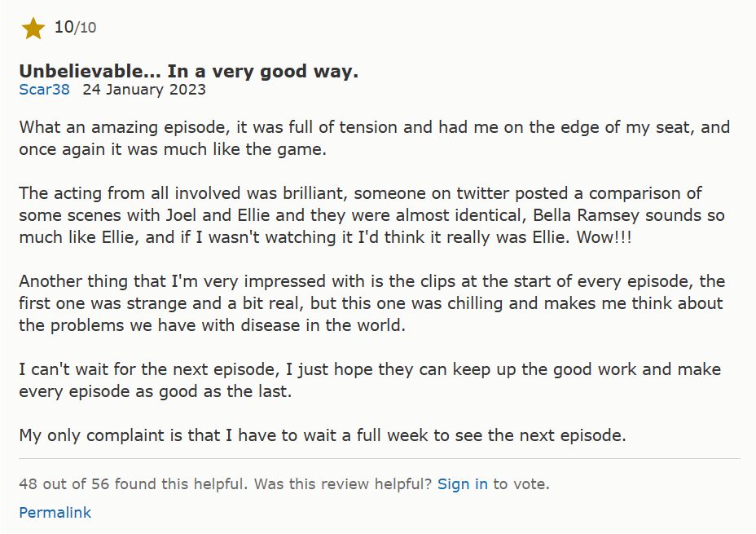Image resolution: width=756 pixels, height=534 pixels.
Task: Click the line beginning My only complaint is
Action: [323, 435]
